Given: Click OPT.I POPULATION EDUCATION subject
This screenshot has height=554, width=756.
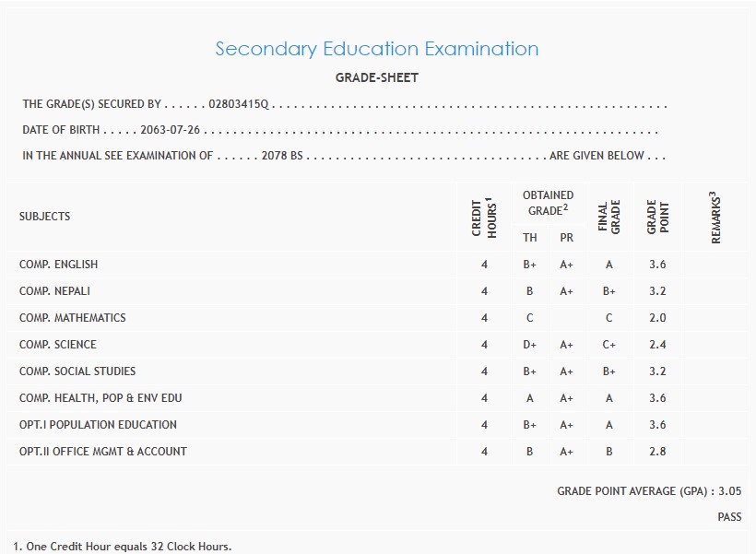Looking at the screenshot, I should [x=98, y=425].
